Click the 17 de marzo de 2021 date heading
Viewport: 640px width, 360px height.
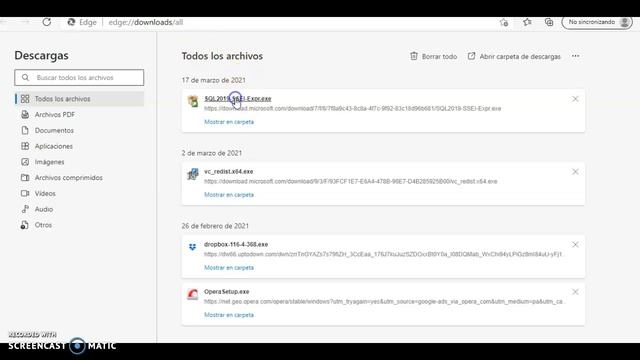[213, 80]
